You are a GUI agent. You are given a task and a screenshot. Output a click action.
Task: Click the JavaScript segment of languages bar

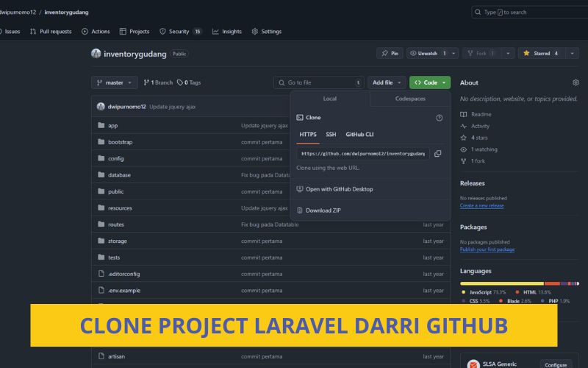(502, 283)
